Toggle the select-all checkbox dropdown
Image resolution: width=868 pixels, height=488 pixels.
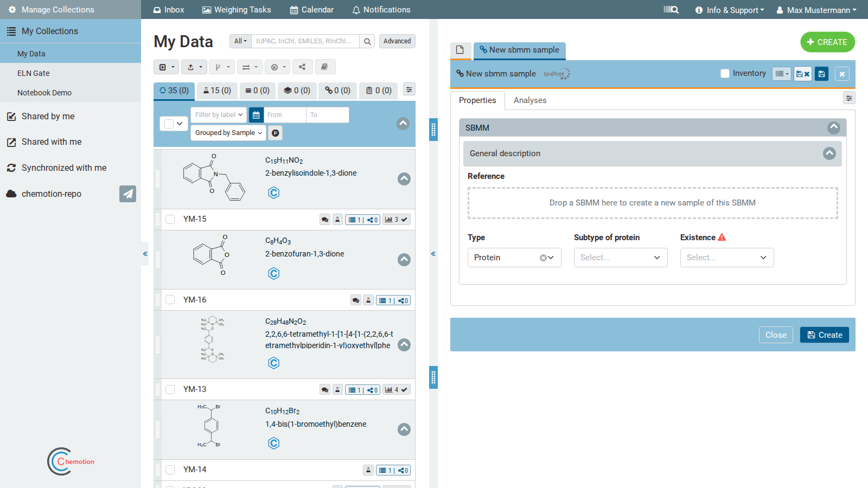coord(174,124)
